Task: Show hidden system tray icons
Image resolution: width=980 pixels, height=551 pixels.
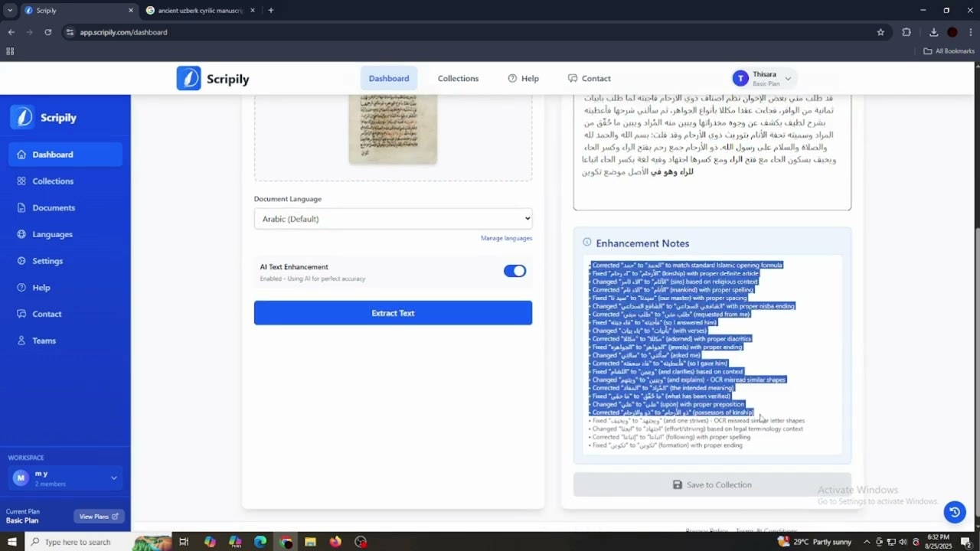Action: pyautogui.click(x=867, y=542)
